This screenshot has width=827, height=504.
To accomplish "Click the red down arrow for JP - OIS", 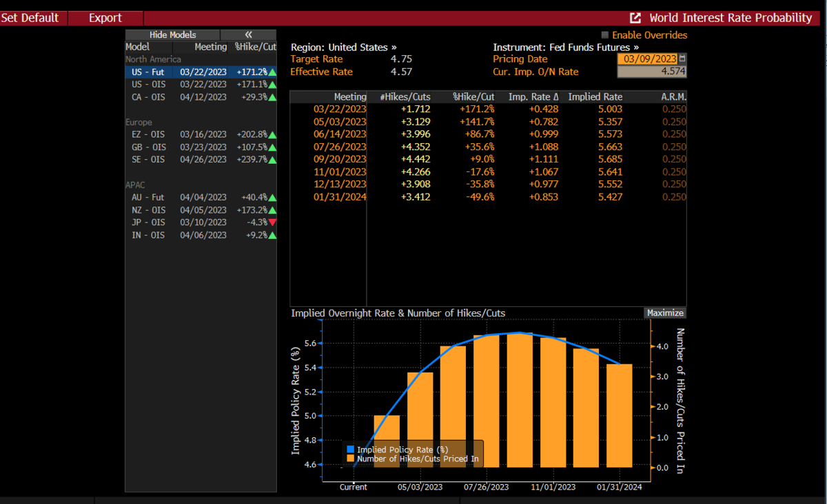I will tap(273, 222).
